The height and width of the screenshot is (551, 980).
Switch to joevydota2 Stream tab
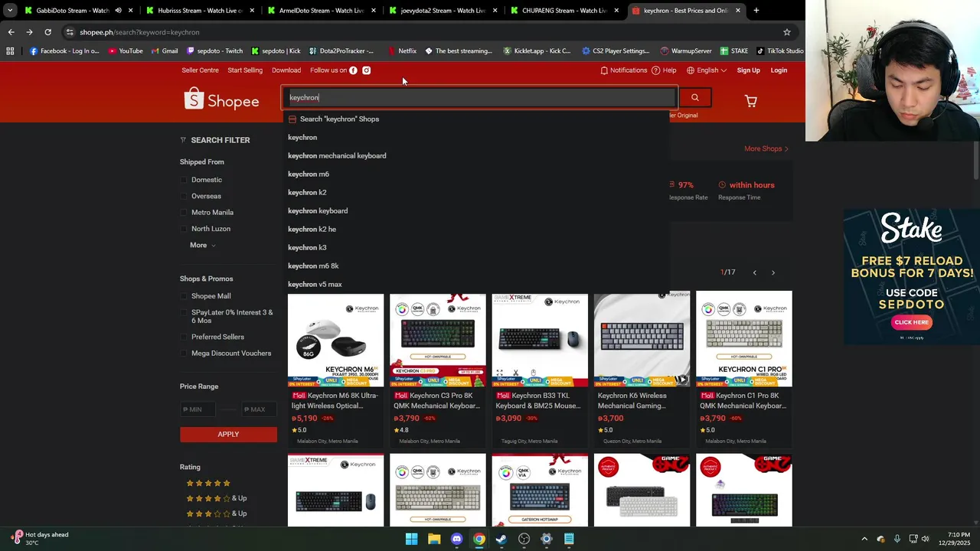point(443,11)
